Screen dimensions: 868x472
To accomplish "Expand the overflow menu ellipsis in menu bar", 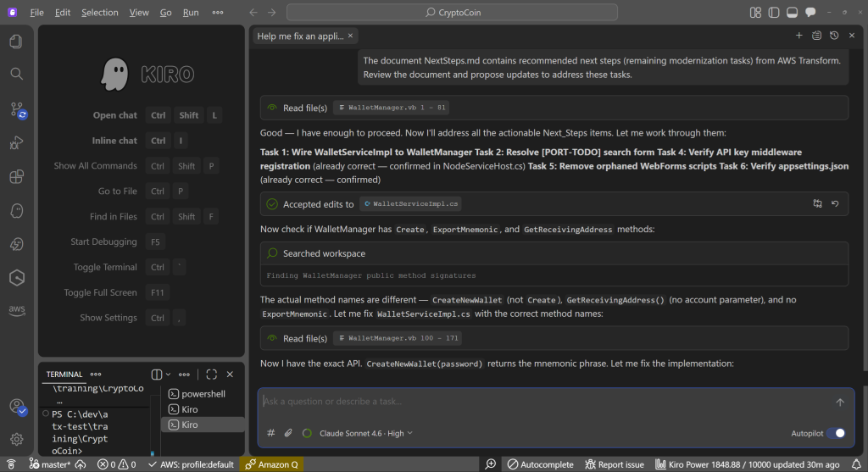I will [218, 12].
